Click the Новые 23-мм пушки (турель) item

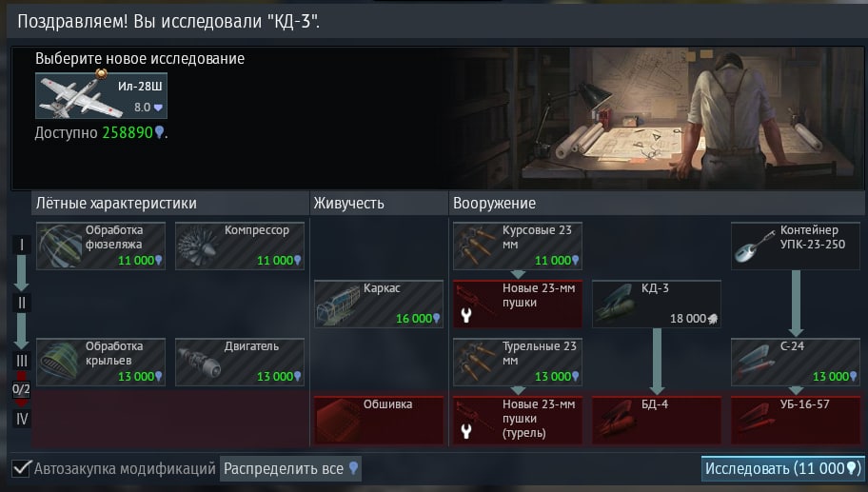click(x=518, y=420)
